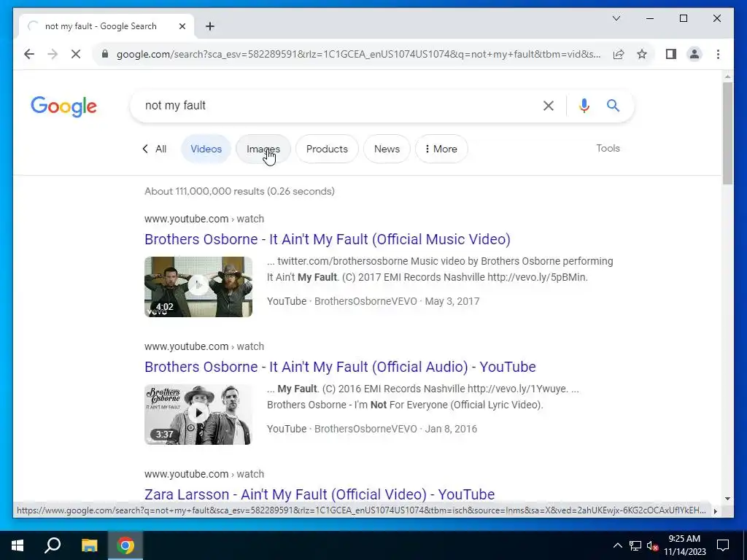Click the blue magnifier search button

click(613, 106)
